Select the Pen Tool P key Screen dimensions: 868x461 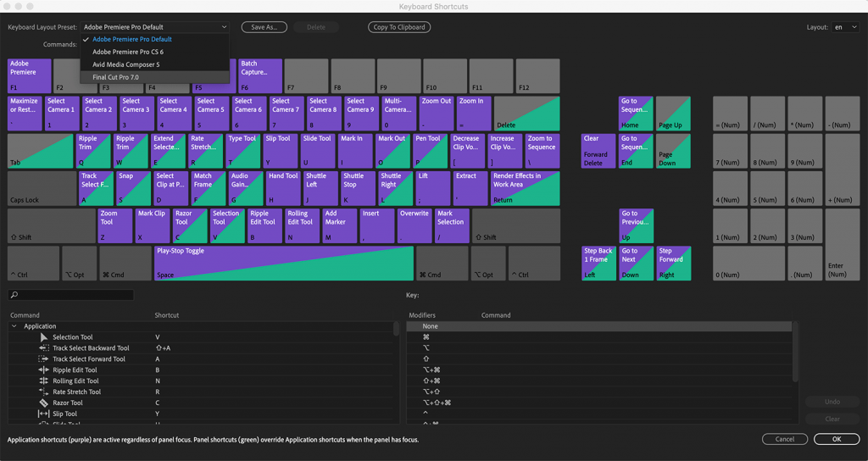430,151
